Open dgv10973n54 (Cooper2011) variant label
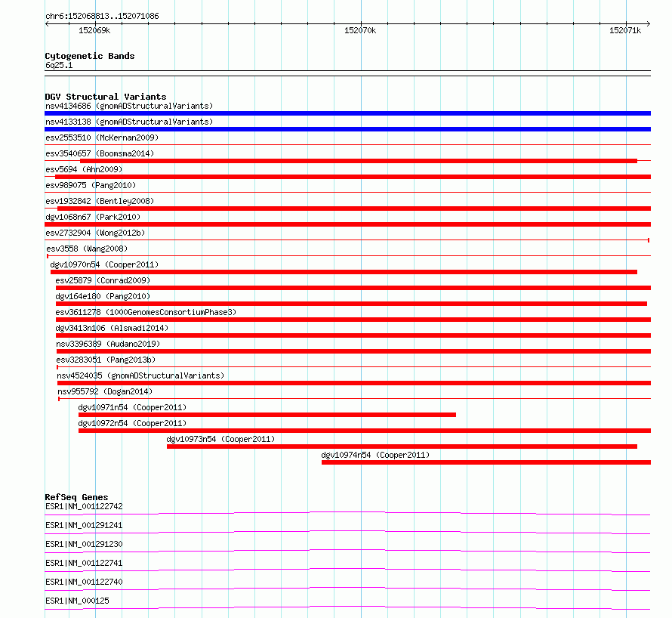The image size is (672, 618). (220, 439)
